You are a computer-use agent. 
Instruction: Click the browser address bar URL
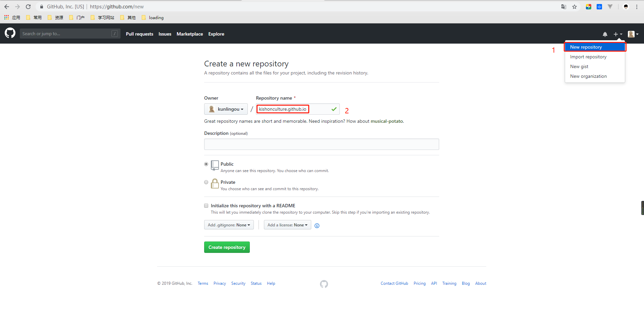117,7
